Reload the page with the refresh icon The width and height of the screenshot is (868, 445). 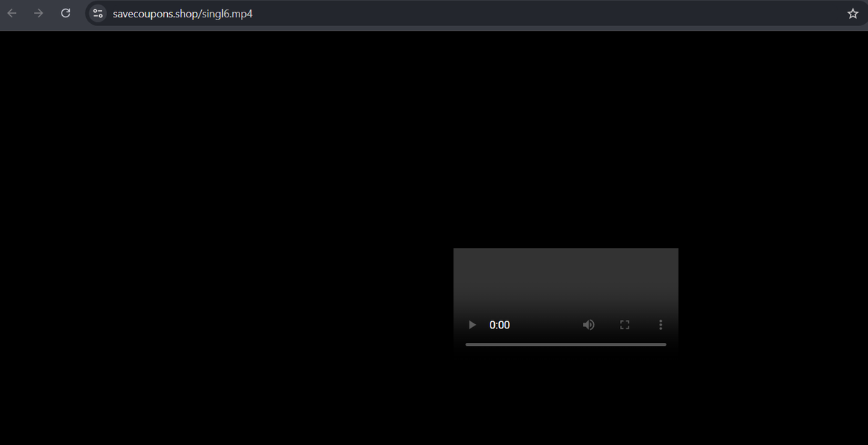(x=66, y=13)
